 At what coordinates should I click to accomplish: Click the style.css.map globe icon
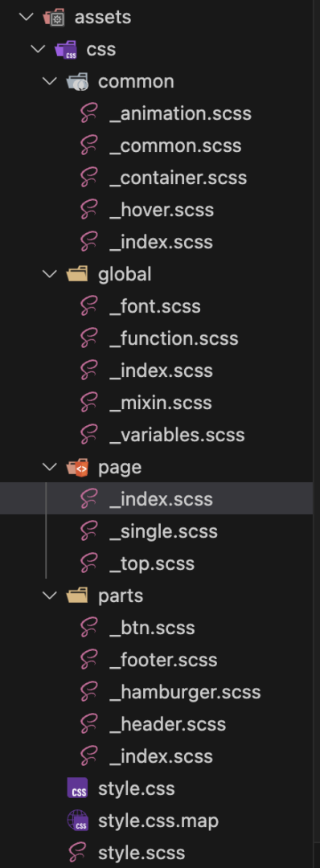77,821
